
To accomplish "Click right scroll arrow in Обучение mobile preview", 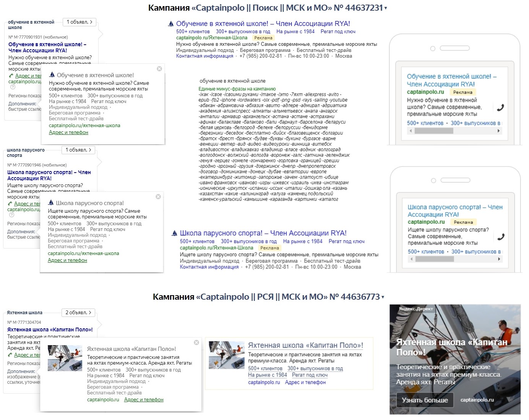I will (x=498, y=131).
